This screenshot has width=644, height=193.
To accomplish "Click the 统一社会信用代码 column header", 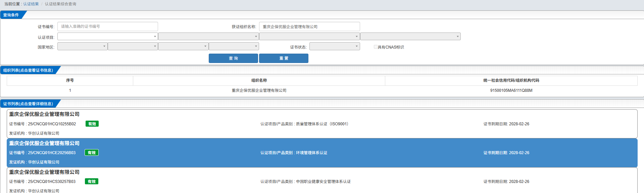I will pyautogui.click(x=511, y=80).
